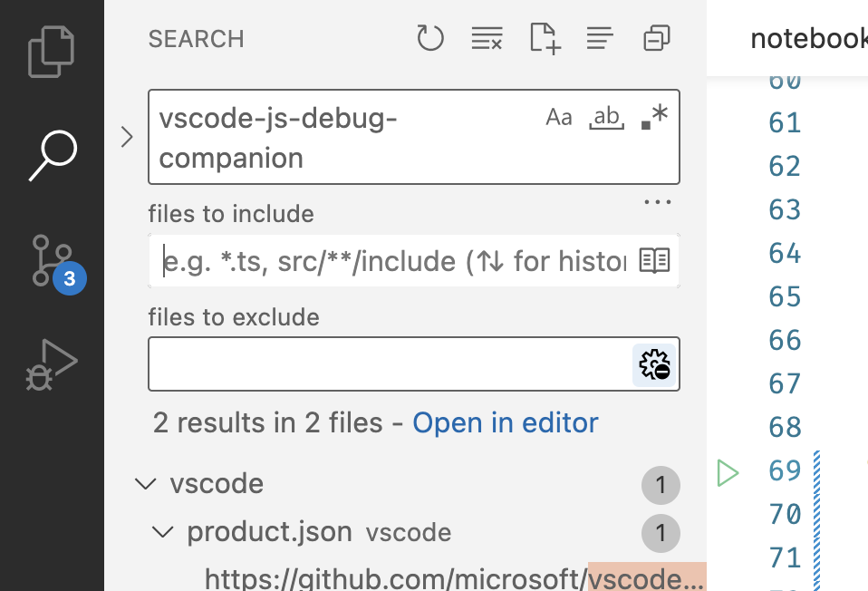Switch to the notebook editor tab
Image resolution: width=868 pixels, height=591 pixels.
point(805,38)
